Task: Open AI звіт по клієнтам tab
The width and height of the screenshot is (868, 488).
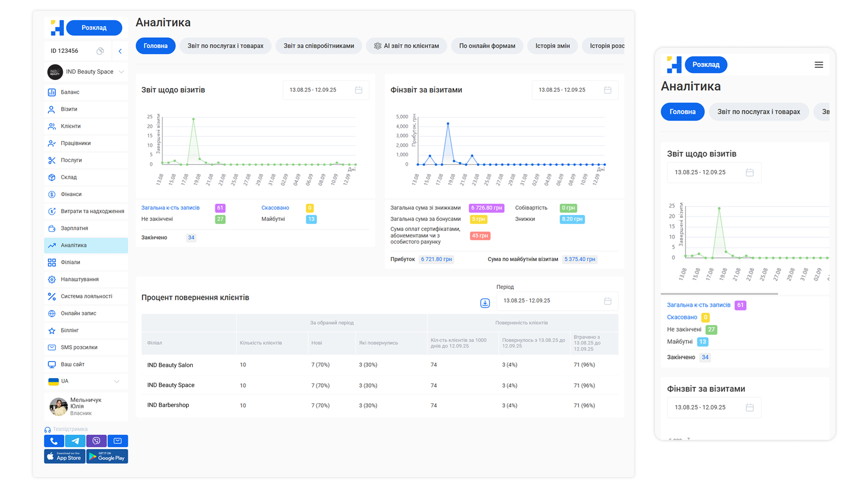Action: 406,46
